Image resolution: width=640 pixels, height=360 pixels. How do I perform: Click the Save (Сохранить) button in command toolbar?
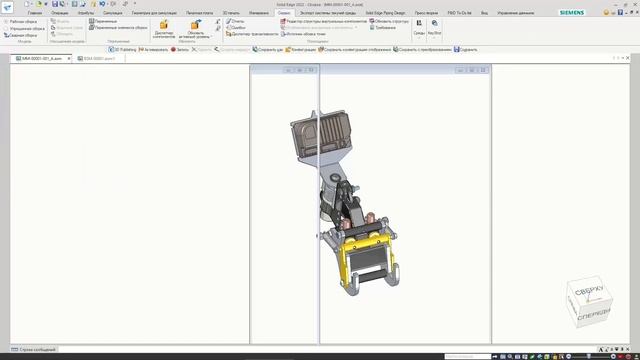(x=465, y=49)
